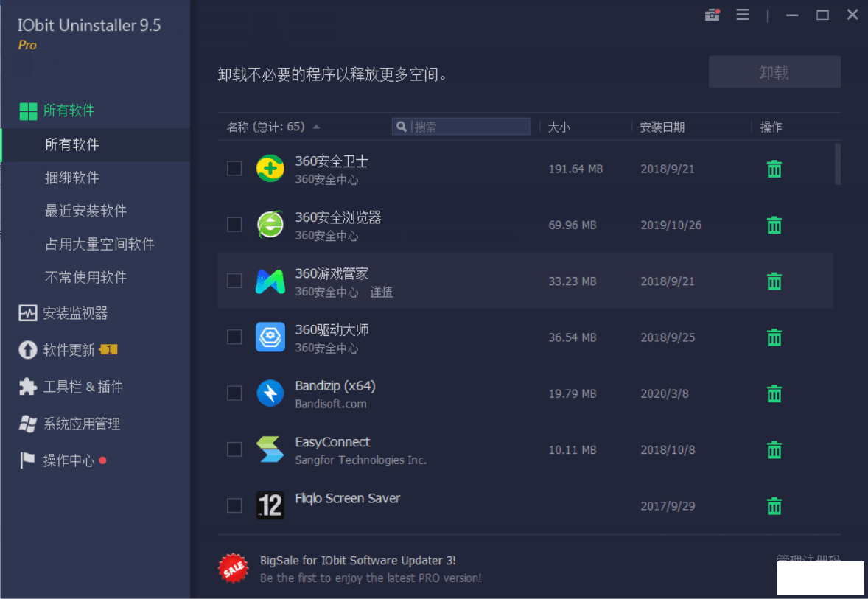Click the 360游戏管家 app icon
The width and height of the screenshot is (868, 599).
pos(270,281)
